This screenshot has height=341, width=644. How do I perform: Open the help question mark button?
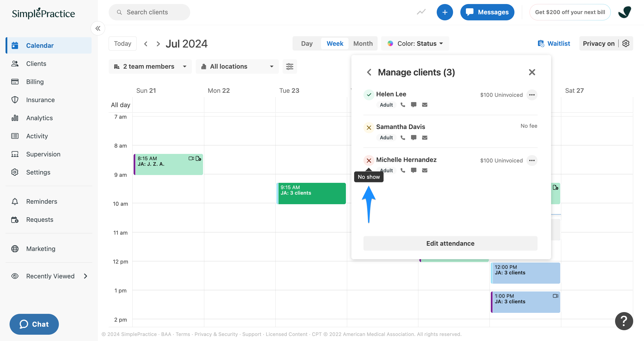(624, 321)
